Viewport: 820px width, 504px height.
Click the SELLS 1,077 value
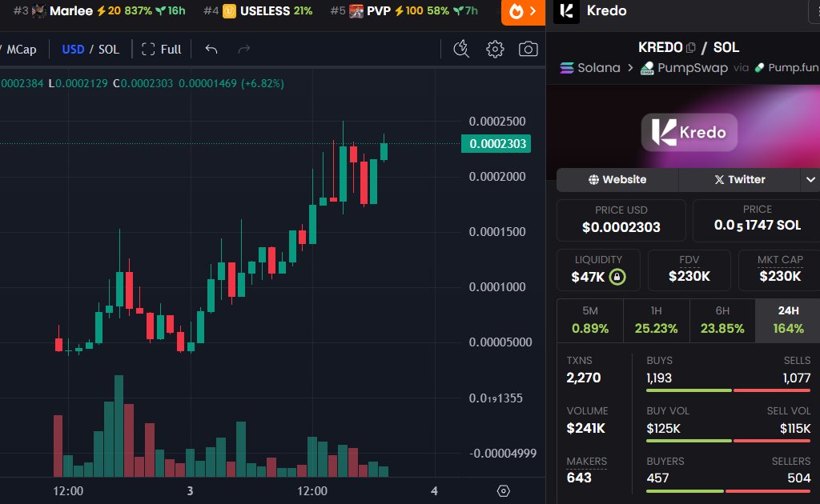point(797,378)
